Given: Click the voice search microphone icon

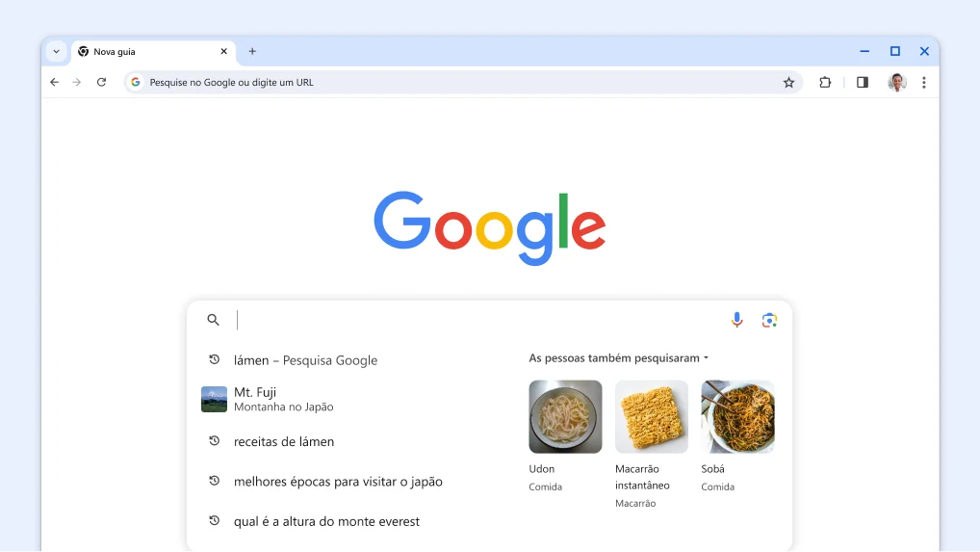Looking at the screenshot, I should tap(736, 320).
